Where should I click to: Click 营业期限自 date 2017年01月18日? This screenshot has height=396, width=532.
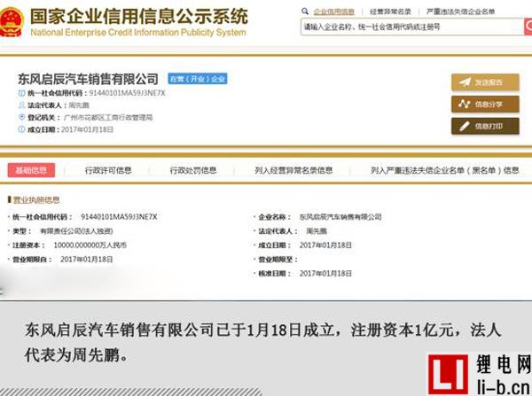click(87, 260)
